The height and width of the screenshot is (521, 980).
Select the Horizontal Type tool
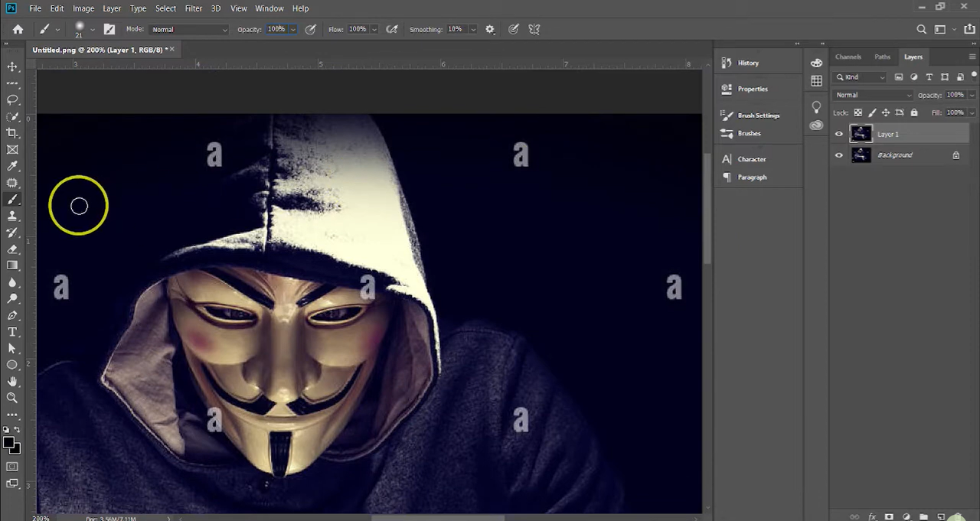12,332
